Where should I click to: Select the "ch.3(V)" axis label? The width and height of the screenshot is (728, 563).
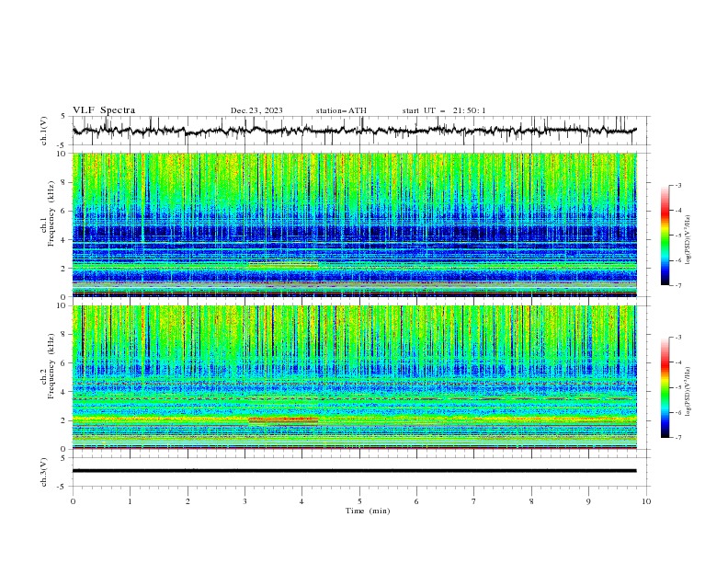coord(44,472)
